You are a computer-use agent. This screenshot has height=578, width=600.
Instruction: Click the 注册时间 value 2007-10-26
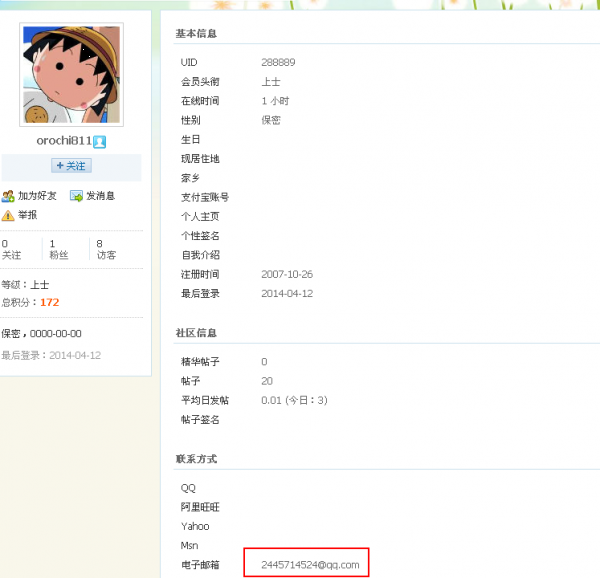tap(287, 274)
